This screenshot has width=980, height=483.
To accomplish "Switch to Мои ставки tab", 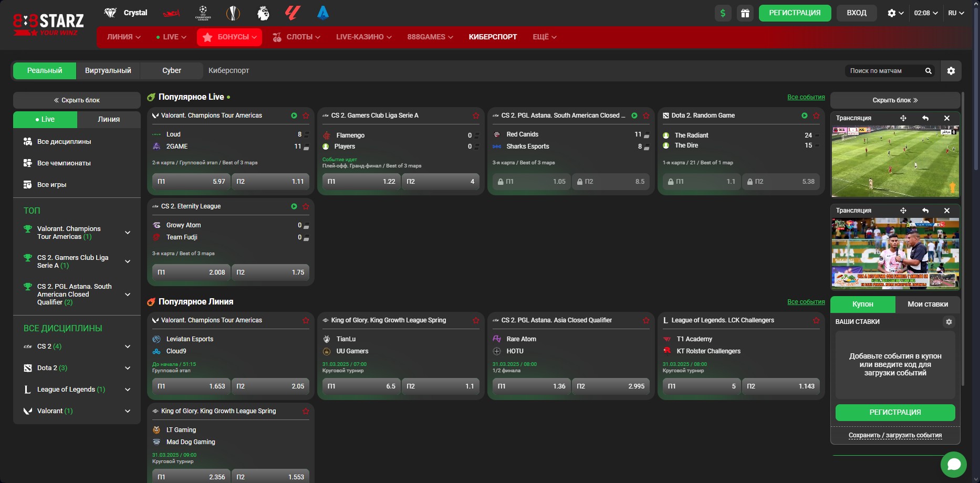I will [928, 304].
